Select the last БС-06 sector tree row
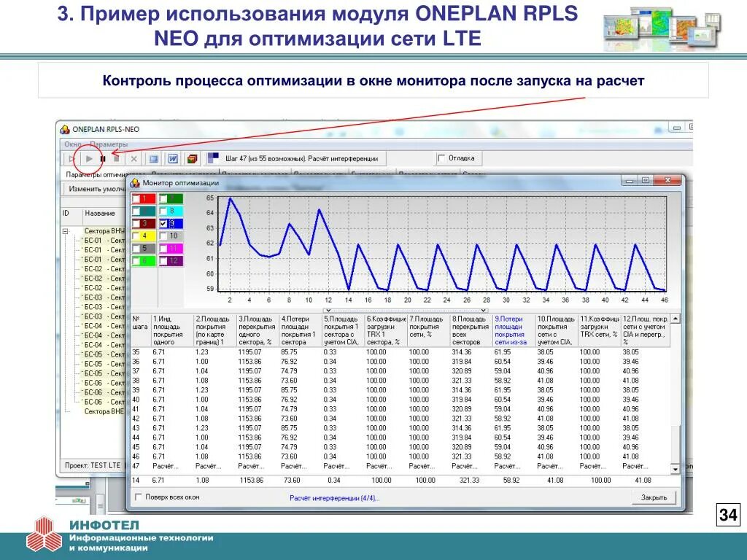This screenshot has height=560, width=747. point(104,402)
